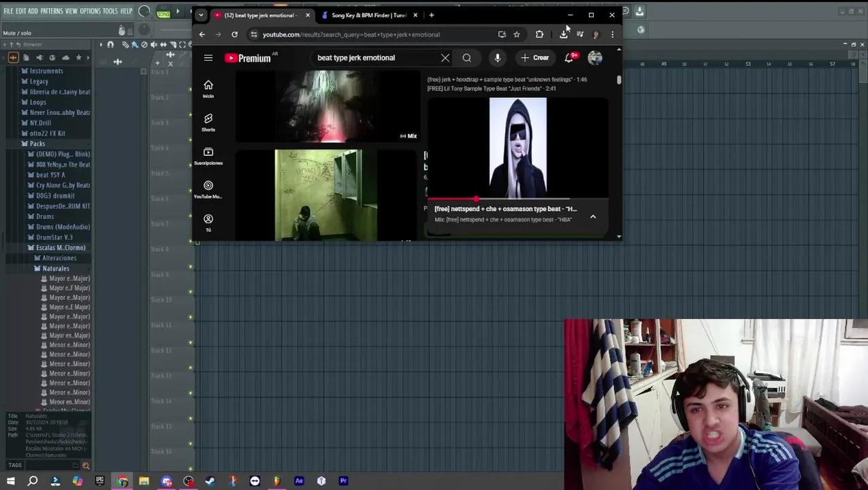Select the playlist slice tool
This screenshot has width=868, height=490.
pyautogui.click(x=173, y=45)
